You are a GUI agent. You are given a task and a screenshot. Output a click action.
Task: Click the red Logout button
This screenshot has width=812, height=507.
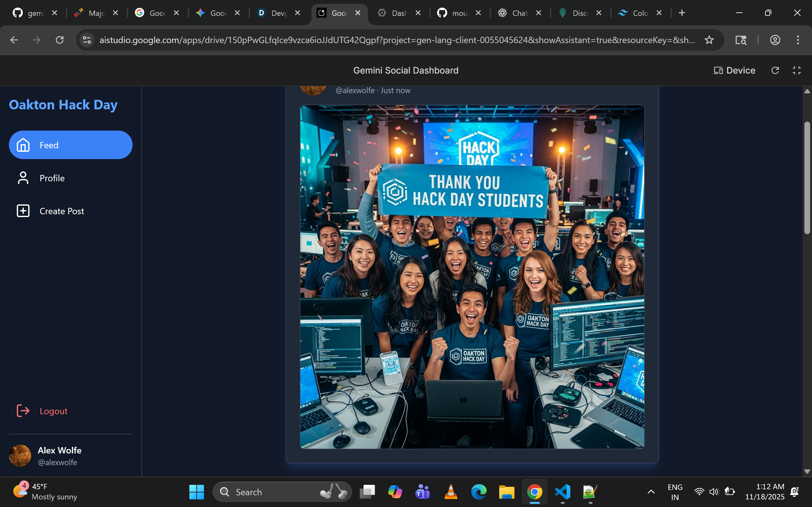53,411
